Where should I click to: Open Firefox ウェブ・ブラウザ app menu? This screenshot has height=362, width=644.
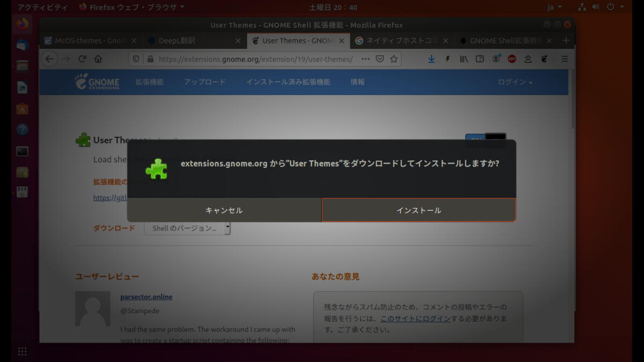click(x=131, y=8)
